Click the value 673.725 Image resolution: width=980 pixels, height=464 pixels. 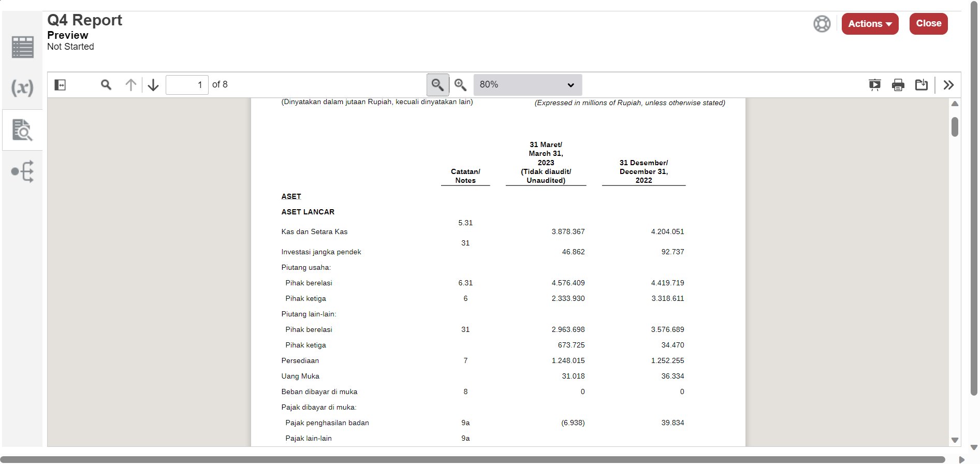[x=571, y=345]
